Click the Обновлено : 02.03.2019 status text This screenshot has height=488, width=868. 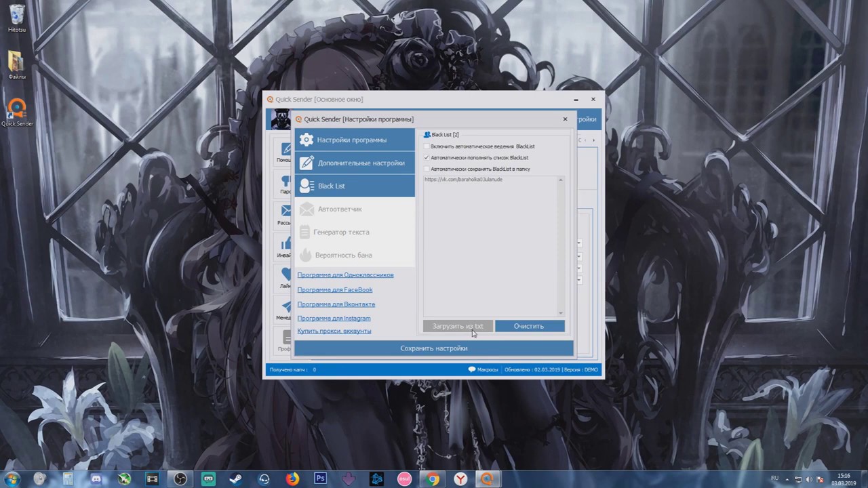pyautogui.click(x=532, y=369)
